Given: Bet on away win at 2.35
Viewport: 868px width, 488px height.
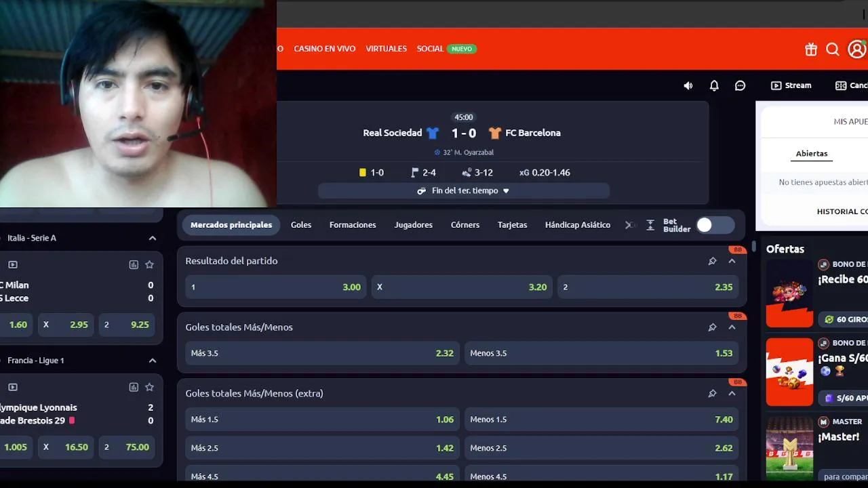Looking at the screenshot, I should (x=648, y=287).
